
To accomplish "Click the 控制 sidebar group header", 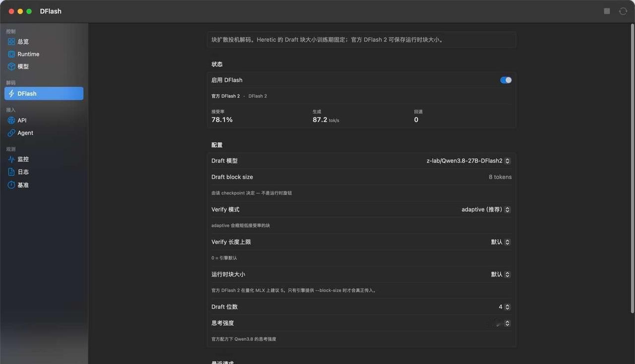I will point(11,31).
